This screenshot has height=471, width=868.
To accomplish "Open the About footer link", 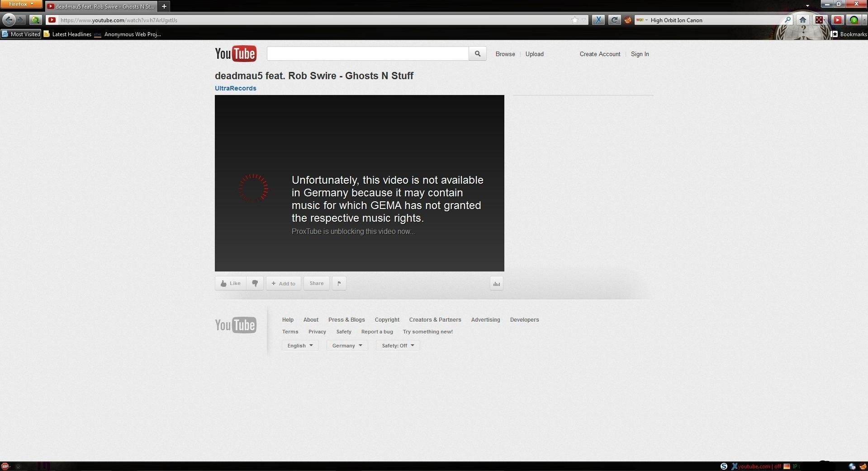I will (311, 319).
